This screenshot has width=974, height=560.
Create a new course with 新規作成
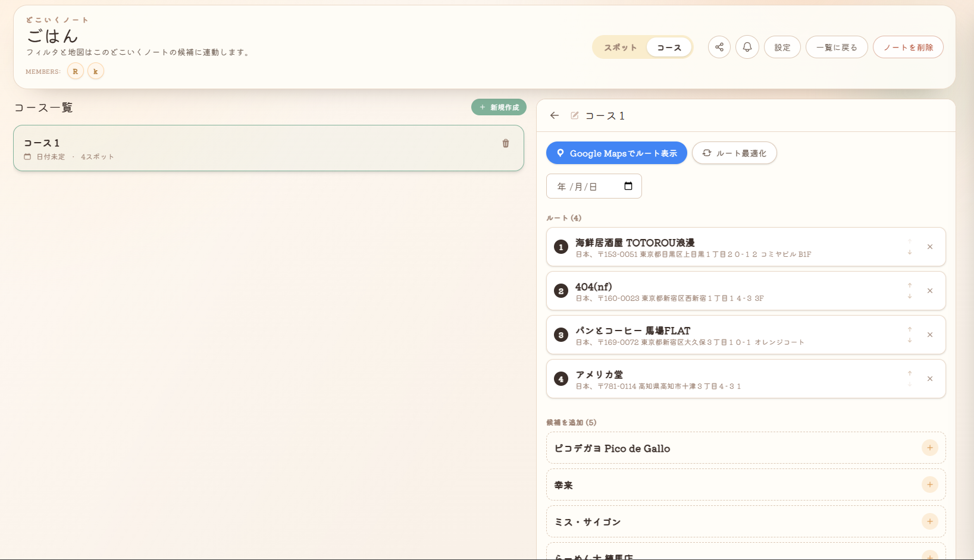click(499, 107)
